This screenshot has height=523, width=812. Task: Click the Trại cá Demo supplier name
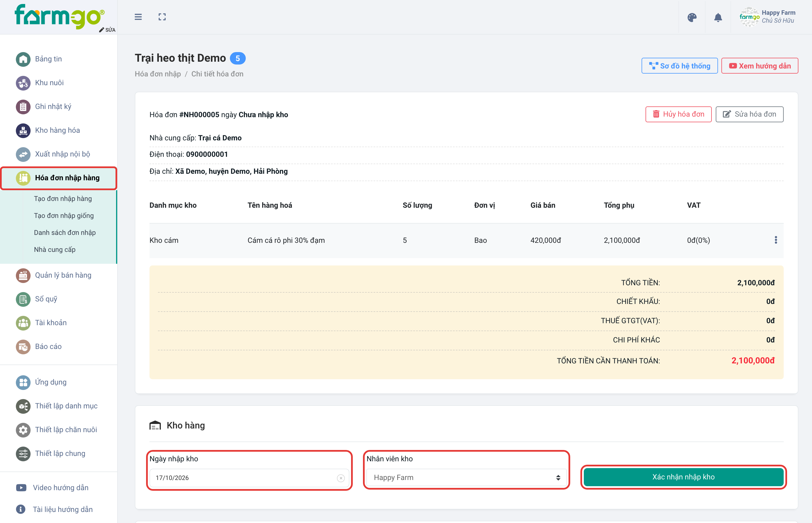tap(220, 138)
